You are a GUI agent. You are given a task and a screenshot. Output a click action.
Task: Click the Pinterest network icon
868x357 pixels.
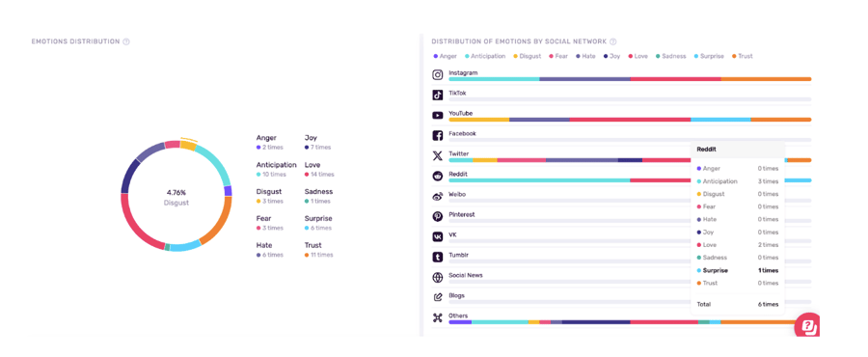coord(437,216)
